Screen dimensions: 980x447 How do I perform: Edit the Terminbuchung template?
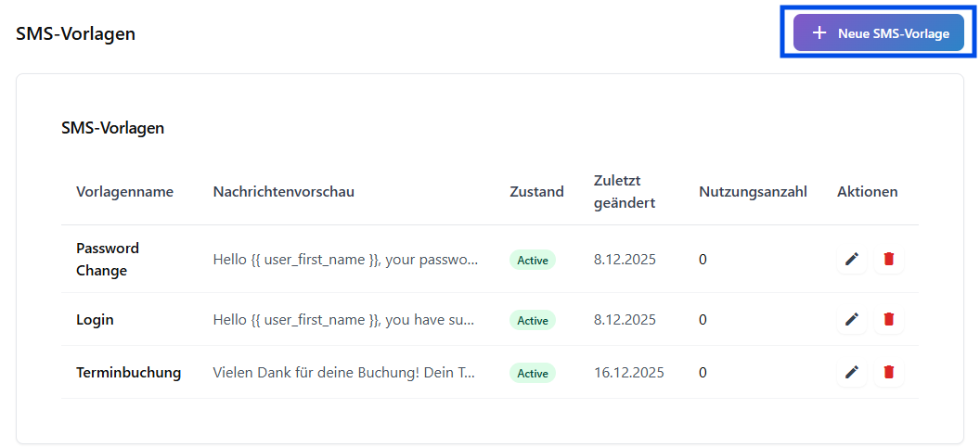click(x=852, y=373)
